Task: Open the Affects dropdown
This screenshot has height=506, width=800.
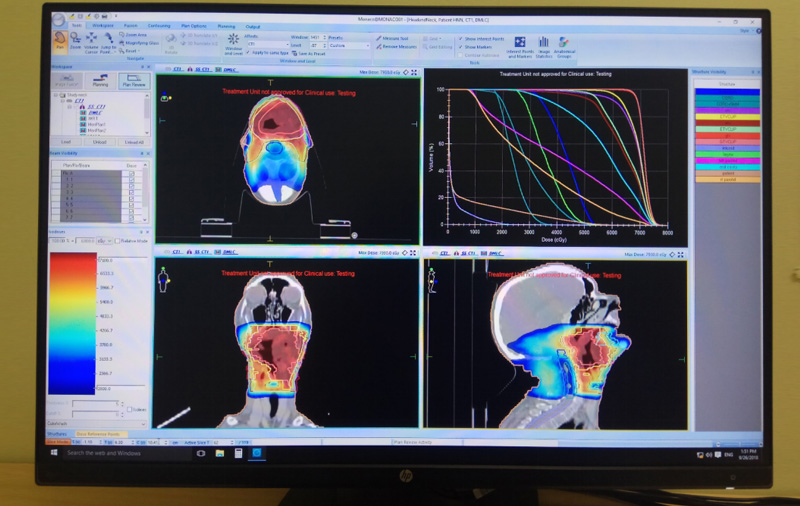Action: (x=269, y=44)
